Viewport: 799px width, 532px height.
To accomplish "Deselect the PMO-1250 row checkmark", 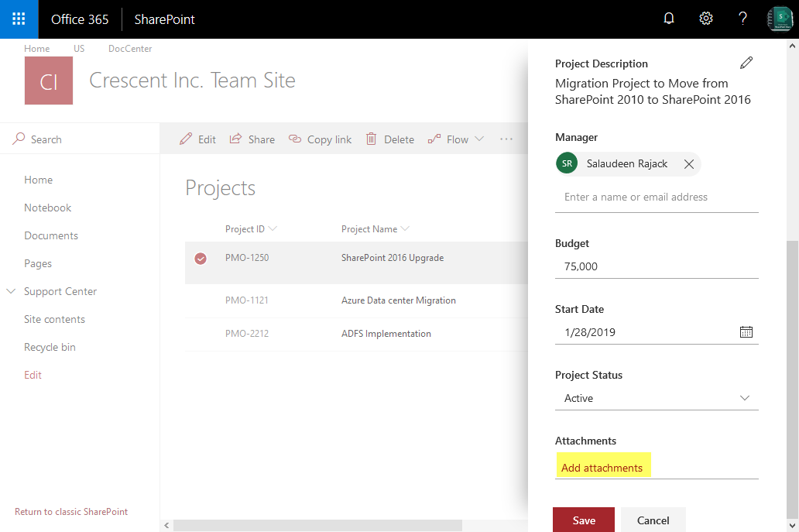I will [x=201, y=259].
